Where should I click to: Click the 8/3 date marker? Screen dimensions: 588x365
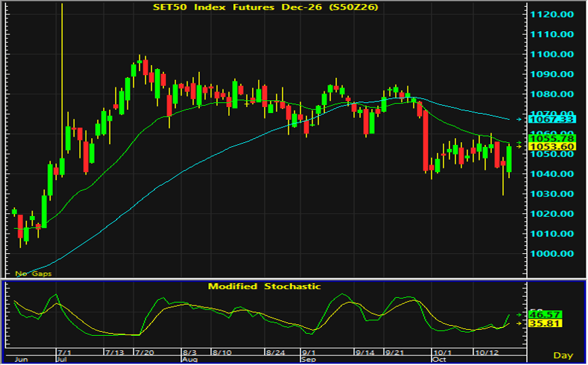[x=190, y=353]
